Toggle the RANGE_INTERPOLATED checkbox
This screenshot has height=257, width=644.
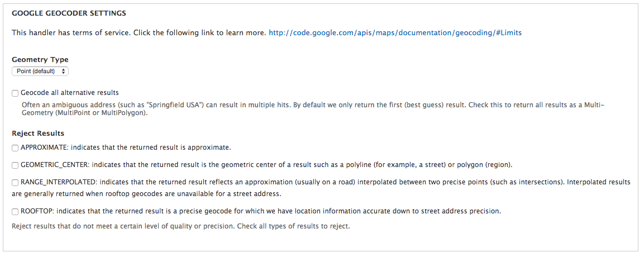point(15,183)
